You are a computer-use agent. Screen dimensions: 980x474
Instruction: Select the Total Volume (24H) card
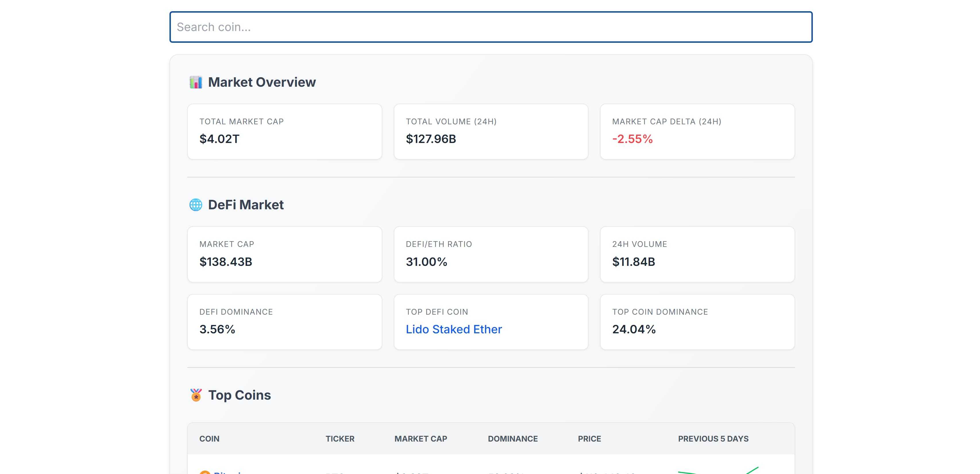(x=491, y=131)
